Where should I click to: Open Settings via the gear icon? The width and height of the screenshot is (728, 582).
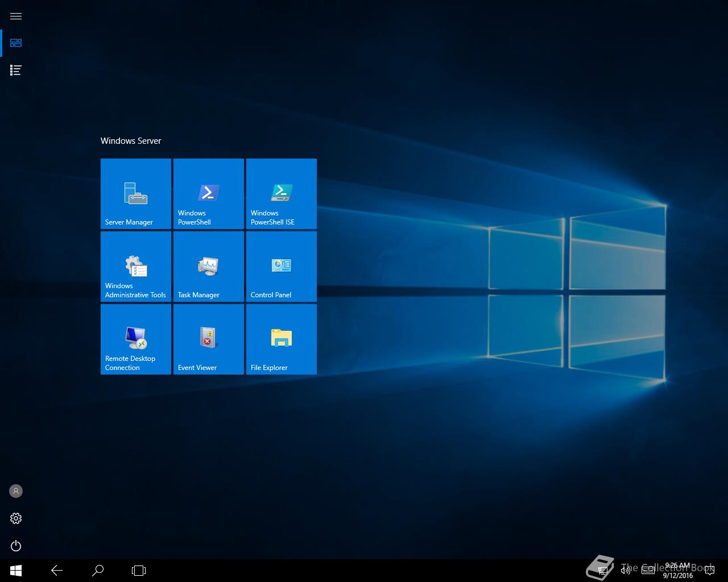pos(16,518)
